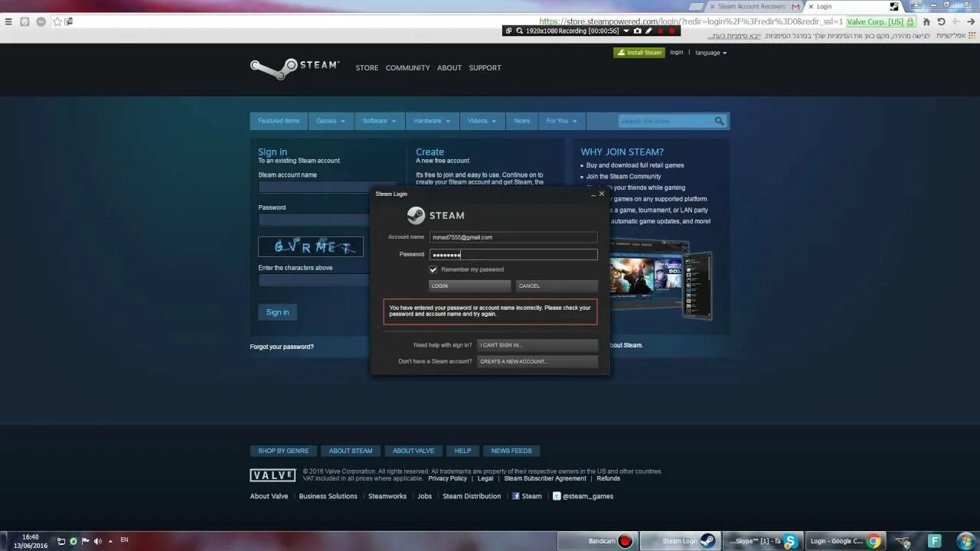Click the Chrome home button

click(926, 21)
